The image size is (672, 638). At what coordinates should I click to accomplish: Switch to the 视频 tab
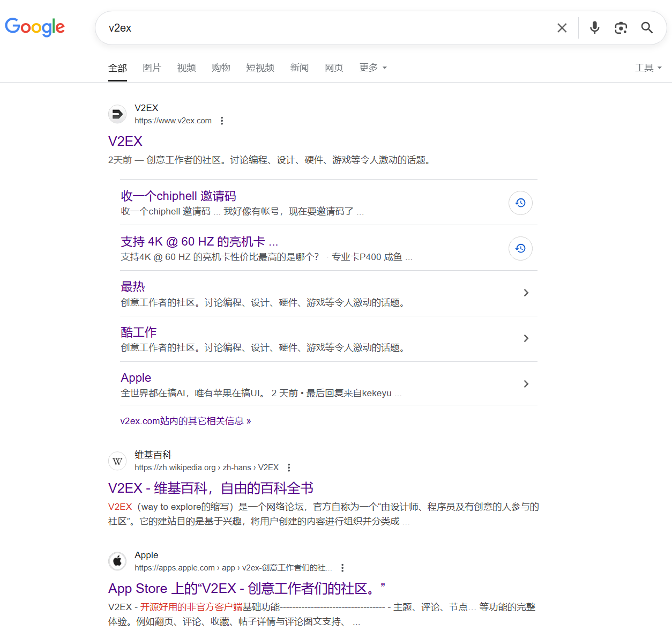point(186,68)
